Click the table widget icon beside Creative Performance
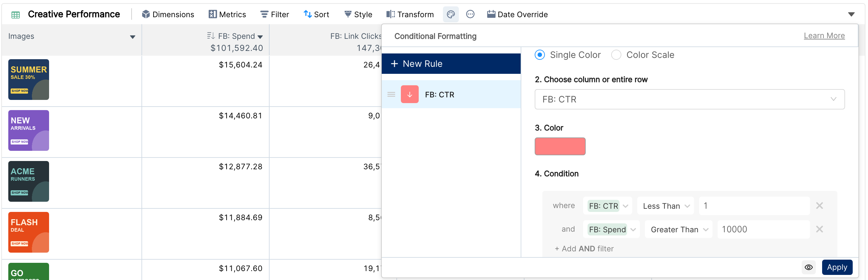868x280 pixels. tap(16, 14)
